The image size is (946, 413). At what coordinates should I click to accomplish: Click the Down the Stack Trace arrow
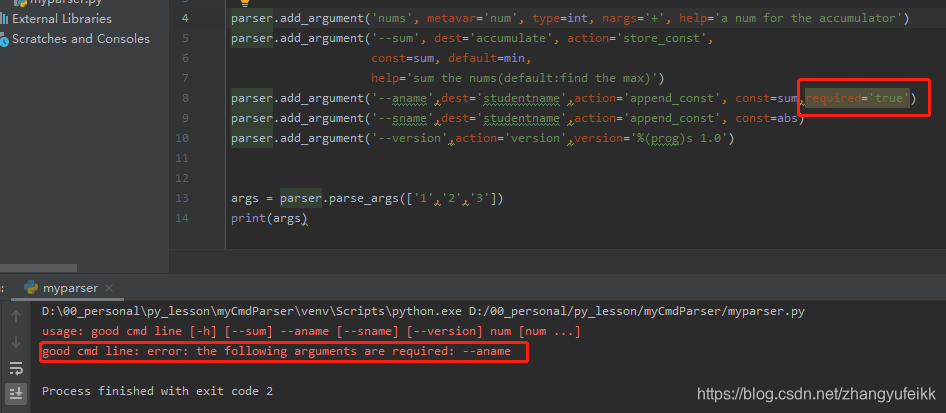coord(16,342)
